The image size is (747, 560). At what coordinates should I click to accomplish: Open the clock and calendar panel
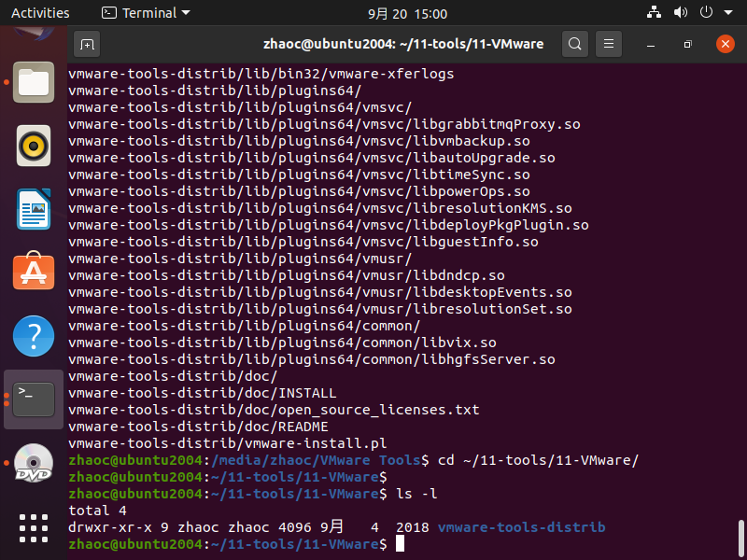[407, 14]
